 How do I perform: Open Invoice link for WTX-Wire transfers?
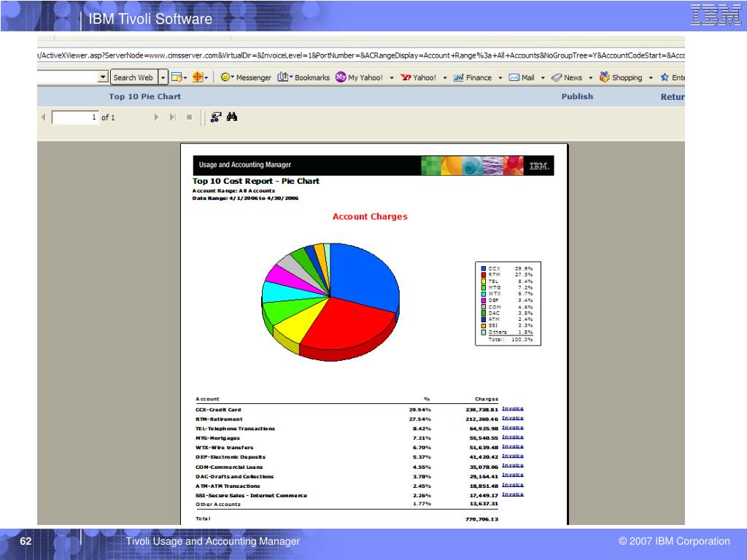[513, 447]
